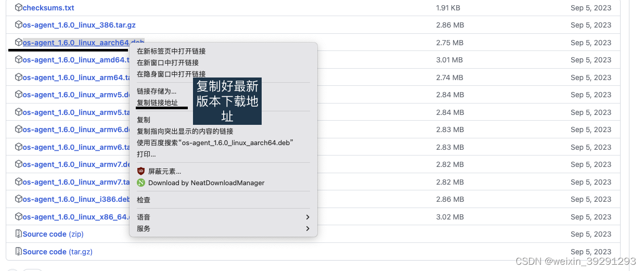
Task: Click the 3.02 MB size of x86_64 asset
Action: pos(450,217)
